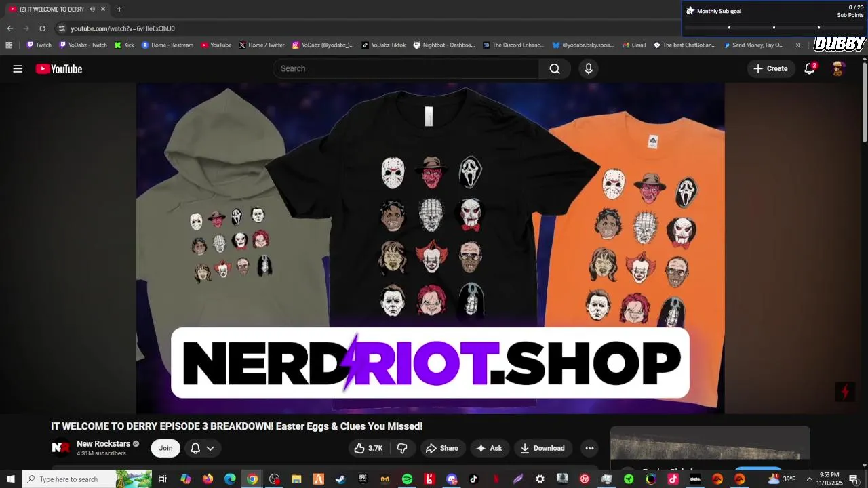This screenshot has width=868, height=488.
Task: Go to YouTube home via logo
Action: [x=59, y=68]
